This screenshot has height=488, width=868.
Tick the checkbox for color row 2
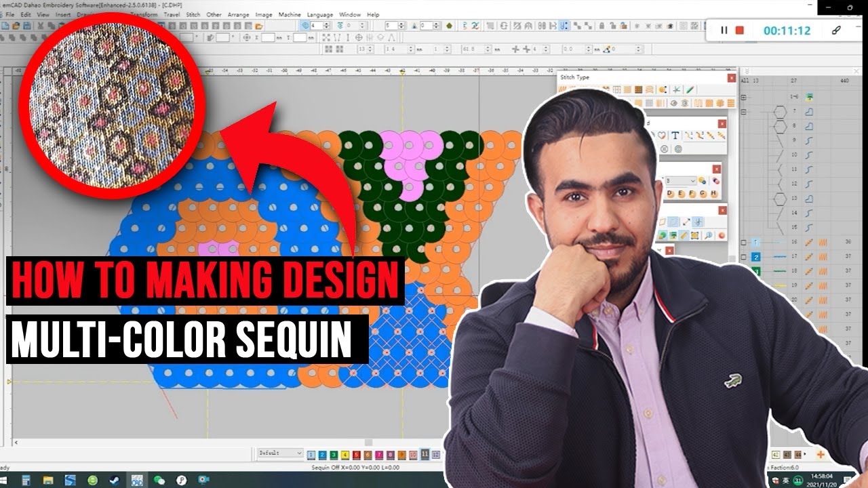[743, 257]
